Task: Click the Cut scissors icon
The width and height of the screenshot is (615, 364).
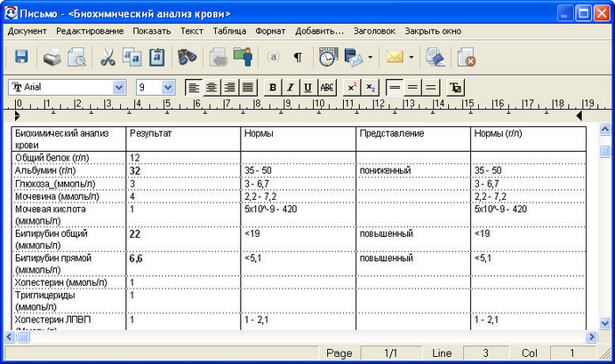Action: pyautogui.click(x=108, y=57)
